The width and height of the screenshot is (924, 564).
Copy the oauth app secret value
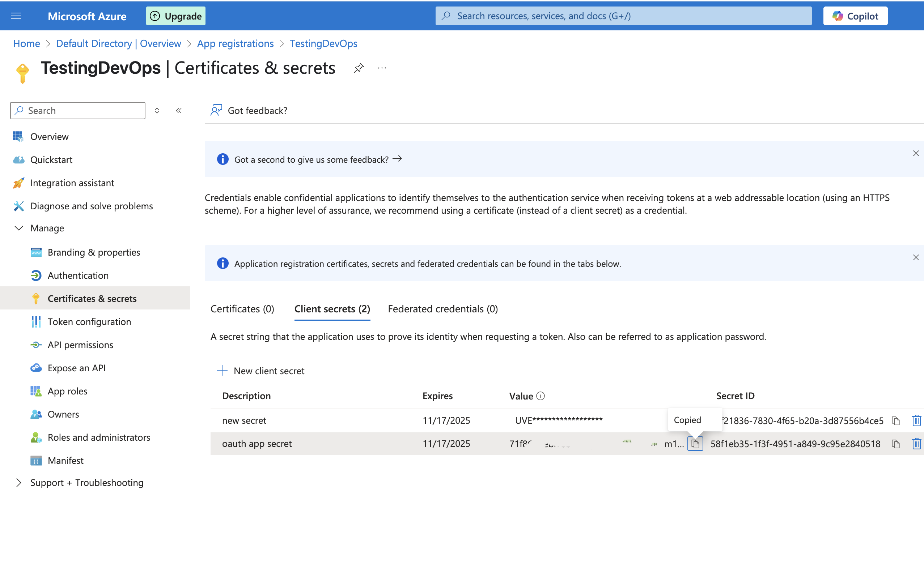pos(695,444)
